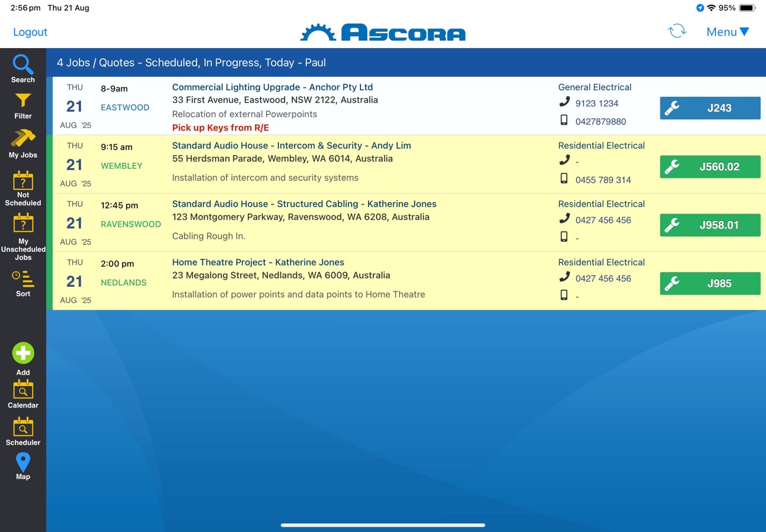Open the Map pin view
The width and height of the screenshot is (766, 532).
(x=23, y=466)
